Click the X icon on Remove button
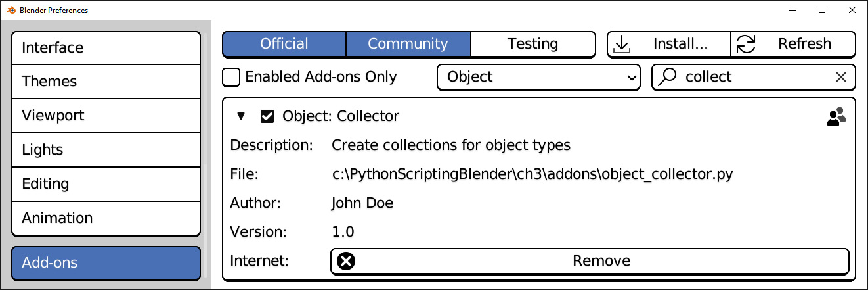Viewport: 868px width, 290px height. [346, 261]
